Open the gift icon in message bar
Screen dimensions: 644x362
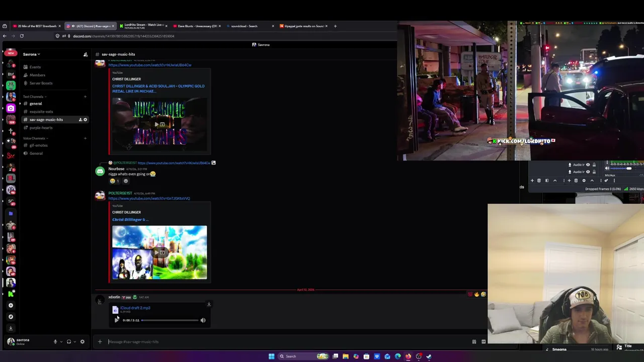(474, 342)
